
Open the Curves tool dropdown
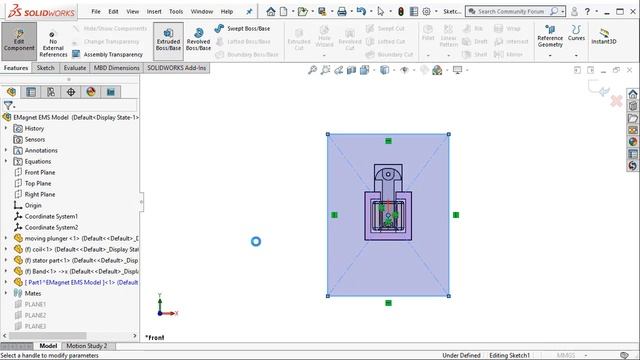[576, 55]
